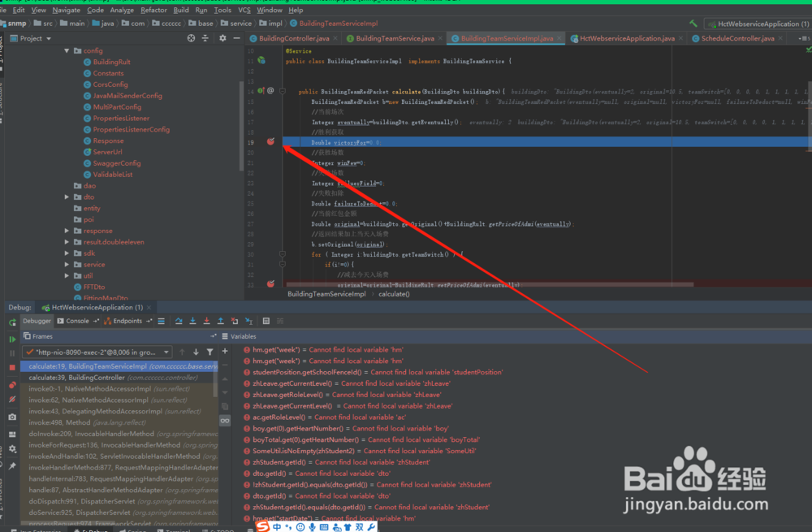Pin the debug tab
This screenshot has height=532, width=812.
(x=12, y=465)
